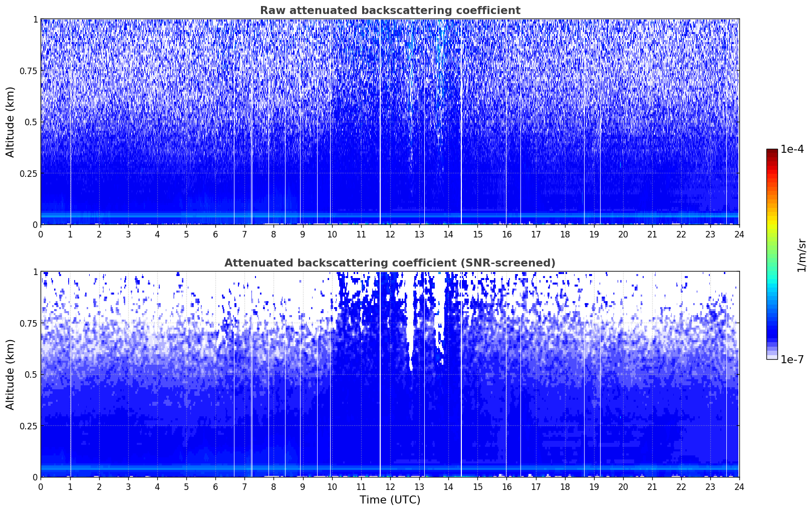Click the '1/m/sr' colorbar unit label
Viewport: 812px width, 511px height.
pos(801,254)
